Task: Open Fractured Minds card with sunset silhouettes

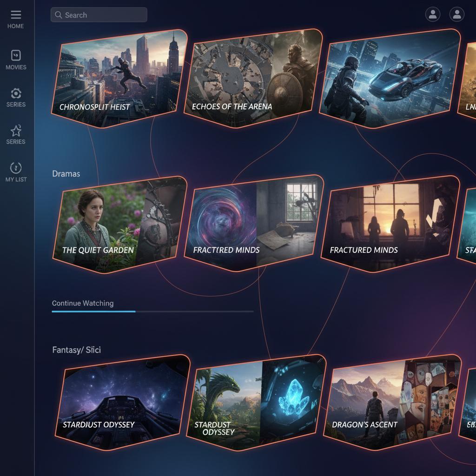Action: coord(390,224)
